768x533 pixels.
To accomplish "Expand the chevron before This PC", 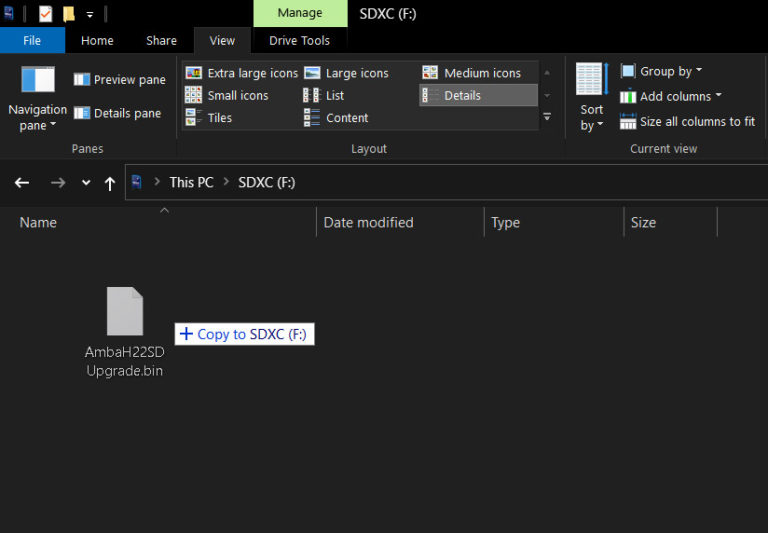I will pos(157,182).
